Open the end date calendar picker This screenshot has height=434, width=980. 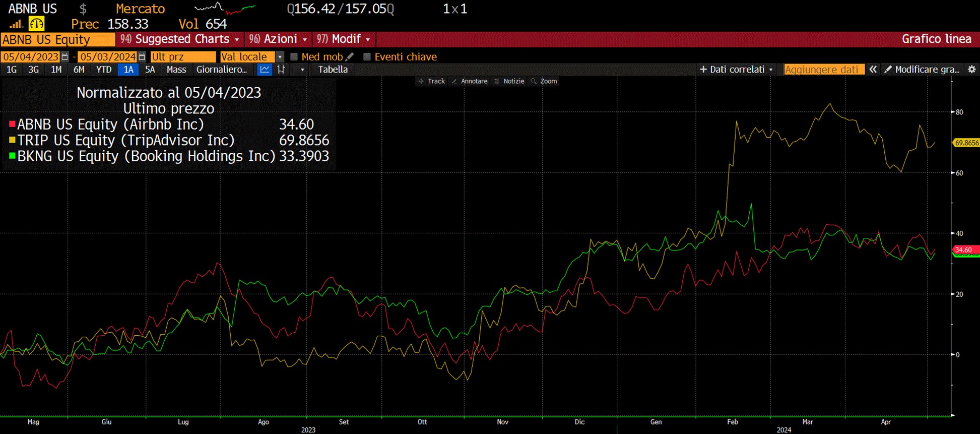142,57
